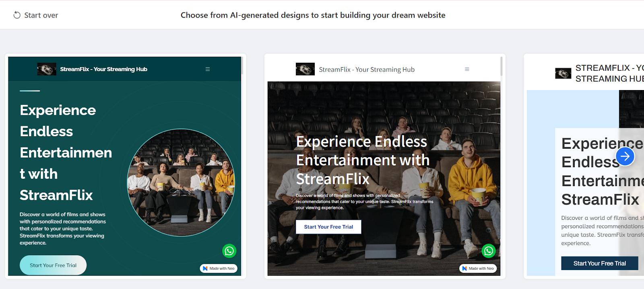Screen dimensions: 644x289
Task: Click WhatsApp icon in cinema photo design
Action: [x=489, y=251]
